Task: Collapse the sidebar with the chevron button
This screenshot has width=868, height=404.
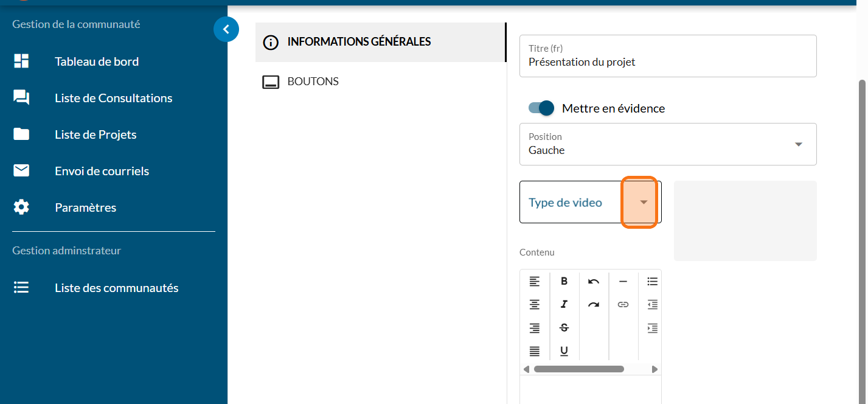Action: click(x=226, y=29)
